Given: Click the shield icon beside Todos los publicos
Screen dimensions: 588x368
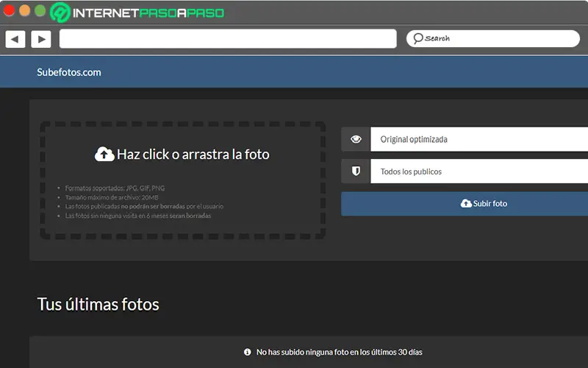Looking at the screenshot, I should pyautogui.click(x=356, y=171).
